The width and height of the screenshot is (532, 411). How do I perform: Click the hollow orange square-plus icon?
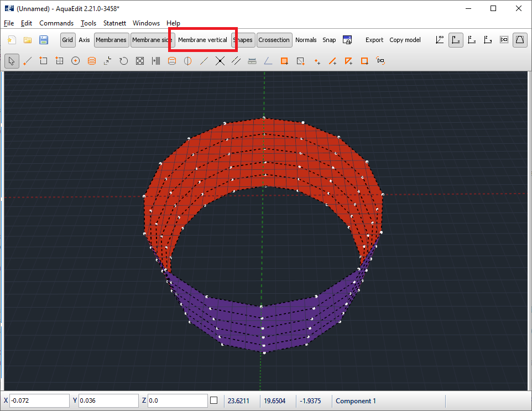365,61
